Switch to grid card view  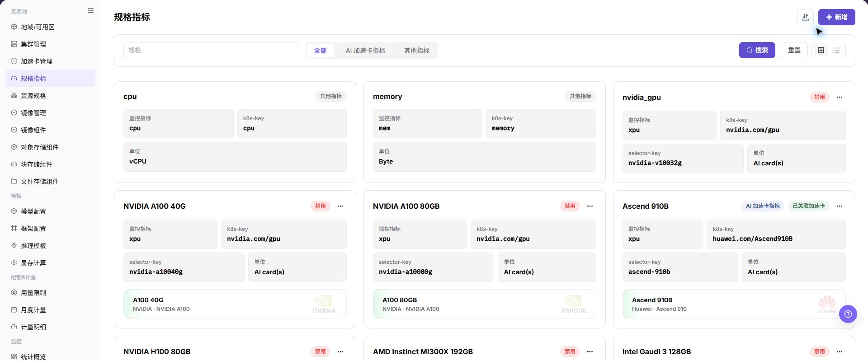click(x=821, y=50)
